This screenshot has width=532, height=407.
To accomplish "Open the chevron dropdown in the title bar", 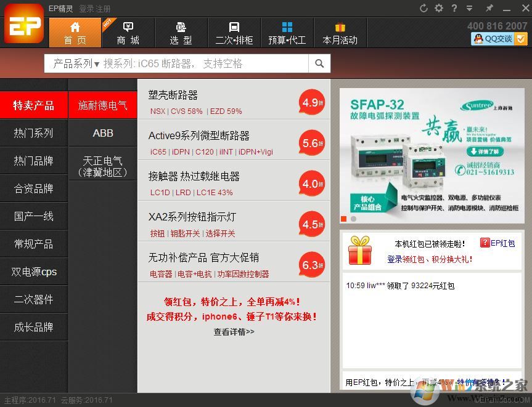I will coord(470,7).
